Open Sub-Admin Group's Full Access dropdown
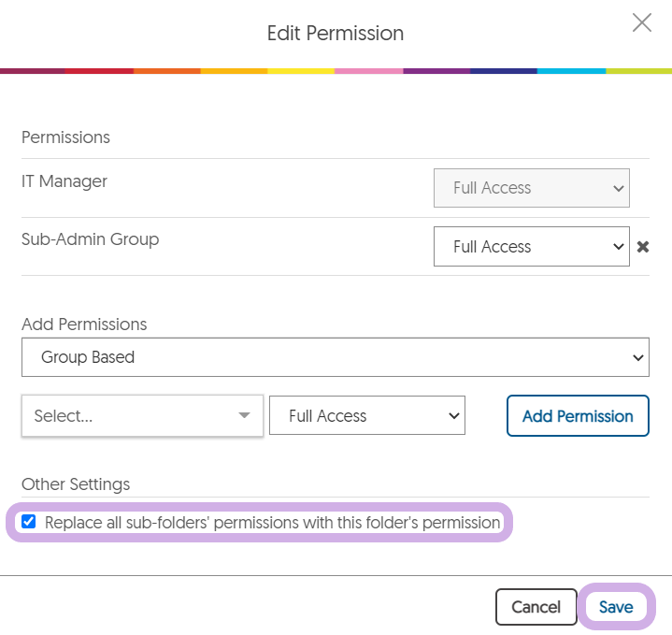 (x=532, y=247)
